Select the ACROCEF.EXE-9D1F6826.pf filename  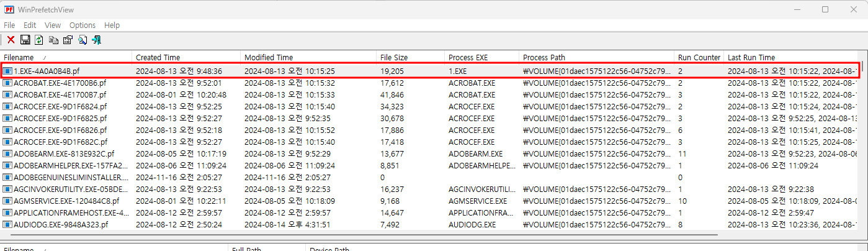click(x=60, y=130)
